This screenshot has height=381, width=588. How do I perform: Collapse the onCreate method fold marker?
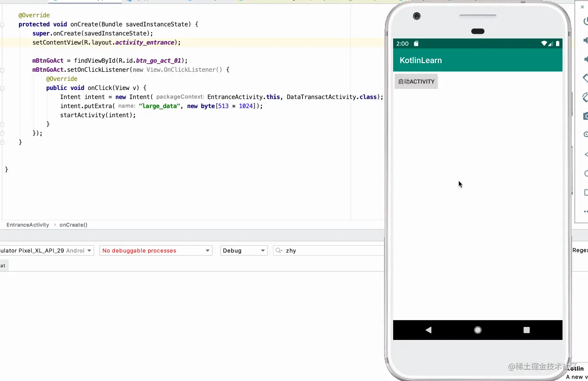point(2,25)
